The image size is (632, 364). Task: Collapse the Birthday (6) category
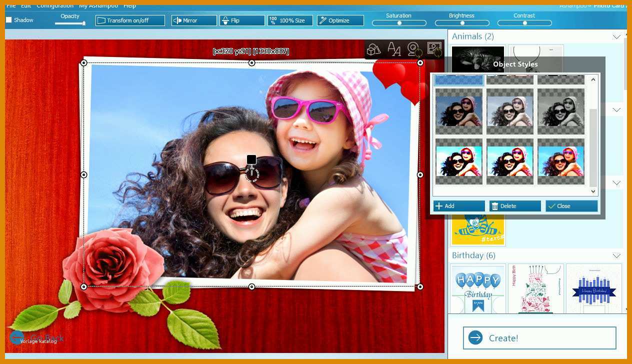(x=616, y=256)
